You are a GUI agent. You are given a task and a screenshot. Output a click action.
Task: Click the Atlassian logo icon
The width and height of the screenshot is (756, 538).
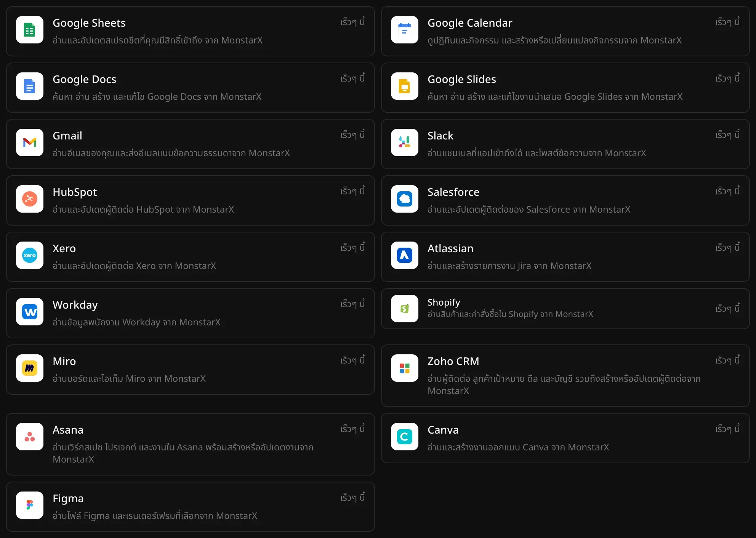tap(405, 255)
